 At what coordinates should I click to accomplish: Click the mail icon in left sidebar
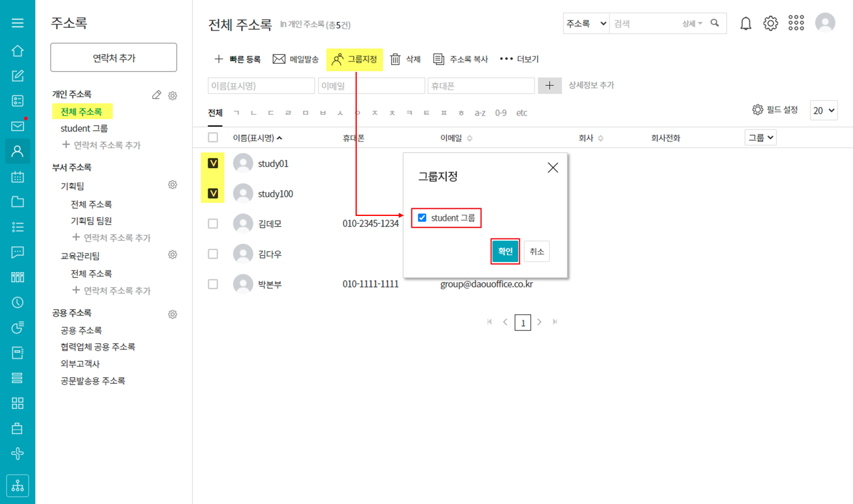17,126
